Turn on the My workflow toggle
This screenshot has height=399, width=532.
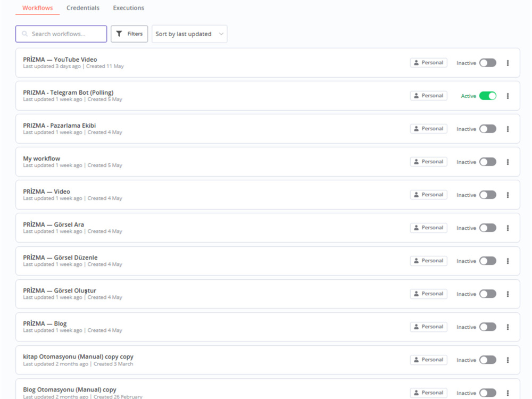(487, 162)
